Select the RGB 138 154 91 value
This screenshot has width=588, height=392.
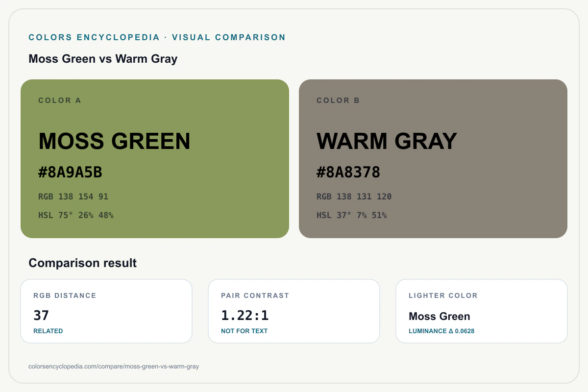point(73,196)
